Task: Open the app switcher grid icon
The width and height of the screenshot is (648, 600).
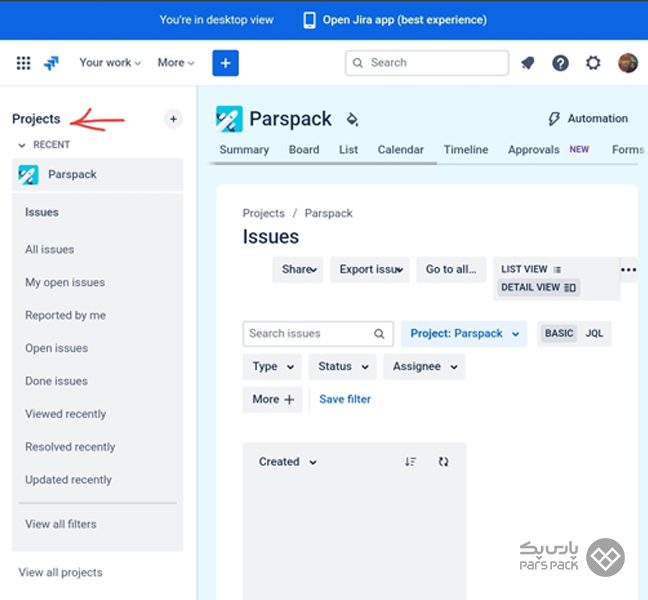Action: (24, 63)
